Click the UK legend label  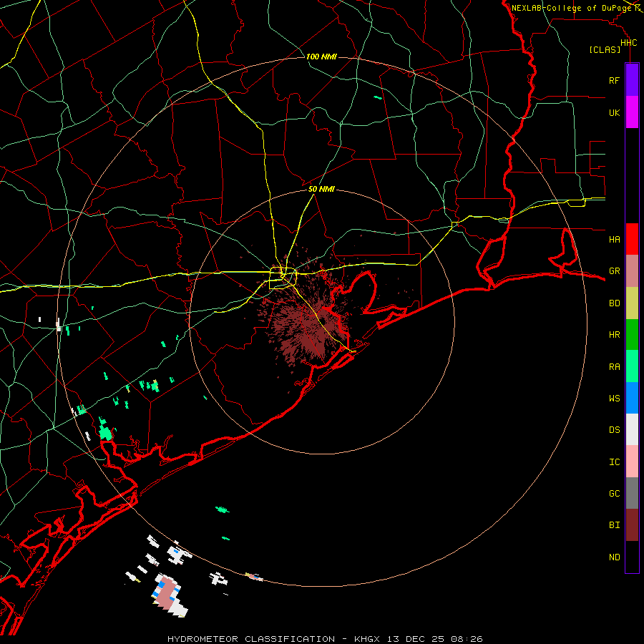(x=614, y=112)
